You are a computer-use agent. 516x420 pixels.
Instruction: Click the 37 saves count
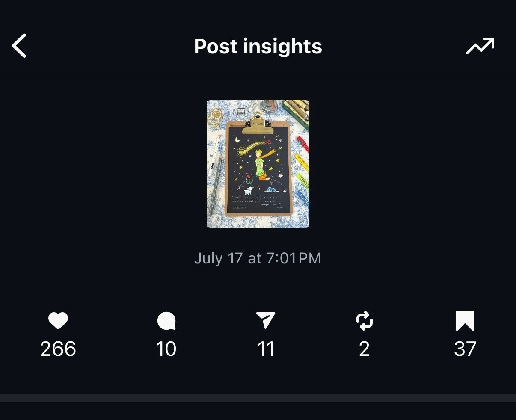click(x=465, y=349)
